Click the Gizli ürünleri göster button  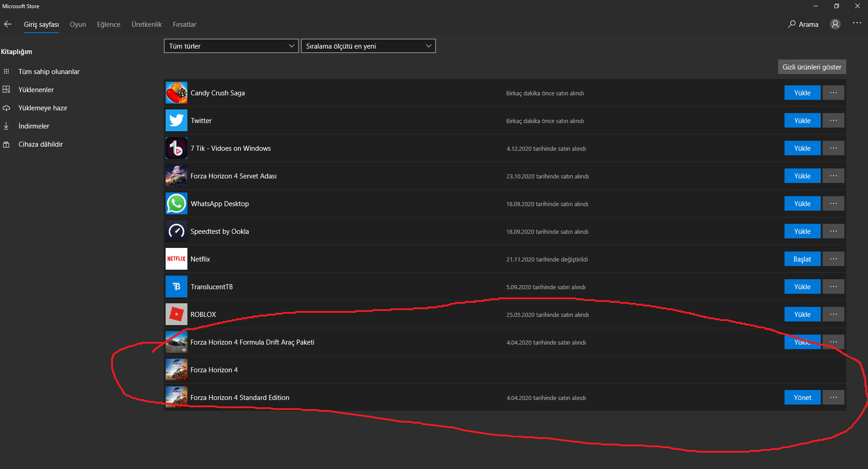(812, 67)
